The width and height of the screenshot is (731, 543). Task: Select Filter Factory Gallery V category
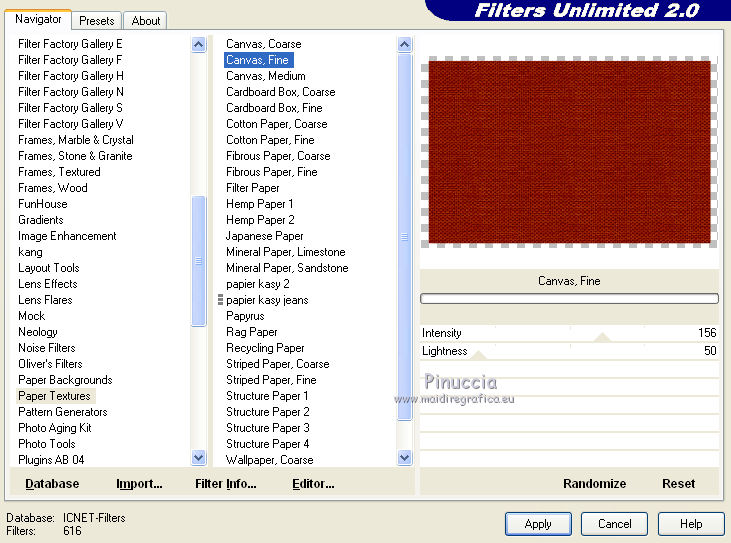coord(70,124)
